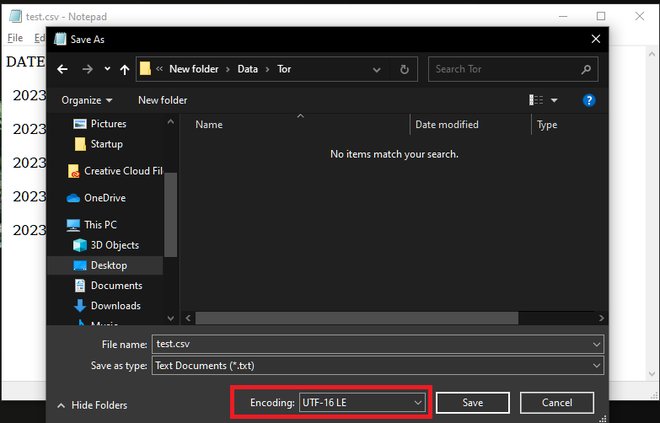Click sidebar scrollbar down arrow
The width and height of the screenshot is (660, 423).
pos(170,318)
